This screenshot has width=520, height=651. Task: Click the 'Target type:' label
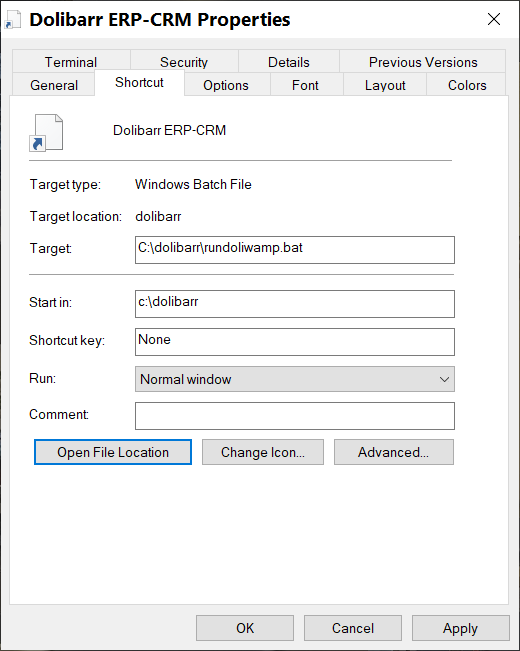(x=65, y=185)
